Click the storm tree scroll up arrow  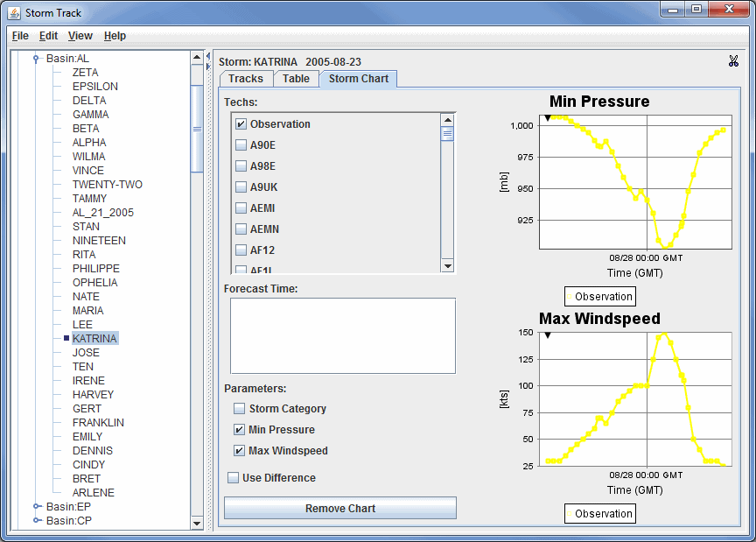(x=197, y=58)
